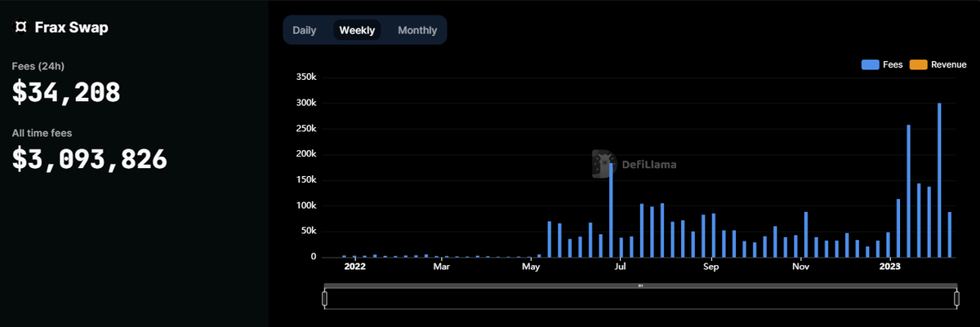This screenshot has width=980, height=327.
Task: Toggle the Revenue series in the legend
Action: (x=938, y=64)
